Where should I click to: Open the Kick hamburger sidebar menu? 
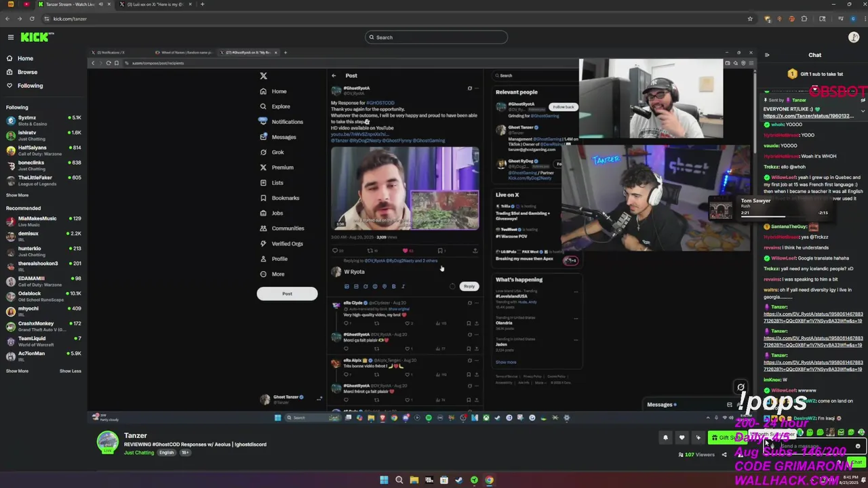click(10, 37)
